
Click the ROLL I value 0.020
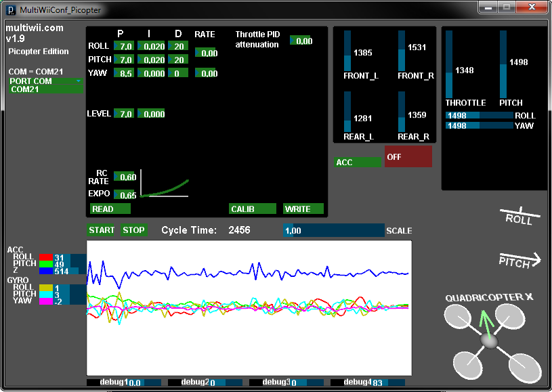152,46
